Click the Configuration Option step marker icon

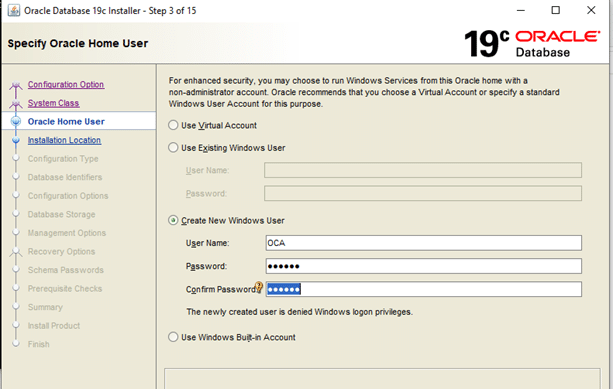[16, 86]
